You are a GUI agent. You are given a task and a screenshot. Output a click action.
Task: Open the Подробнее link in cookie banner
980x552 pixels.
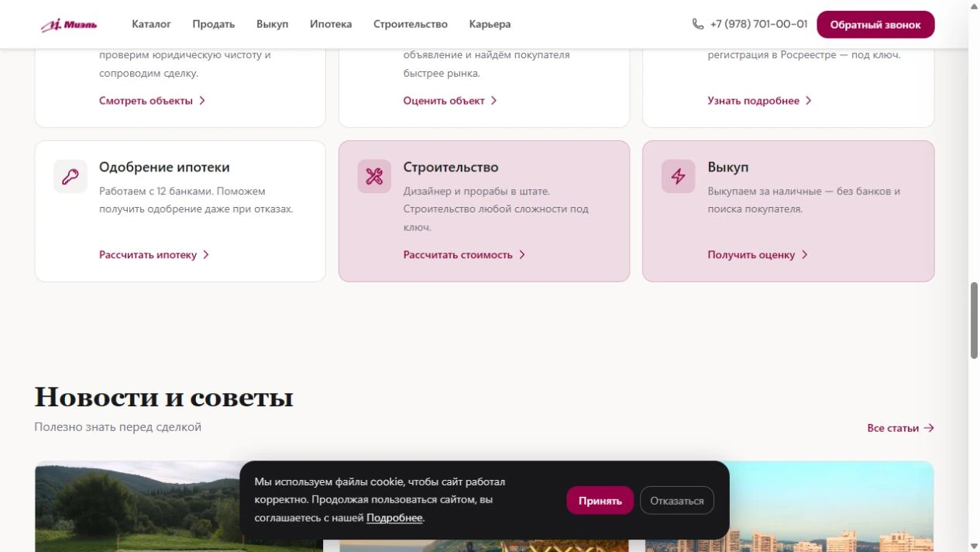tap(394, 518)
